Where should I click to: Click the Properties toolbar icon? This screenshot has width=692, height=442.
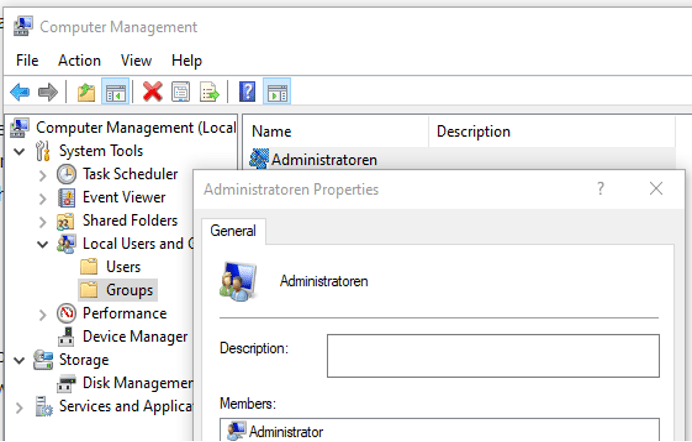180,93
